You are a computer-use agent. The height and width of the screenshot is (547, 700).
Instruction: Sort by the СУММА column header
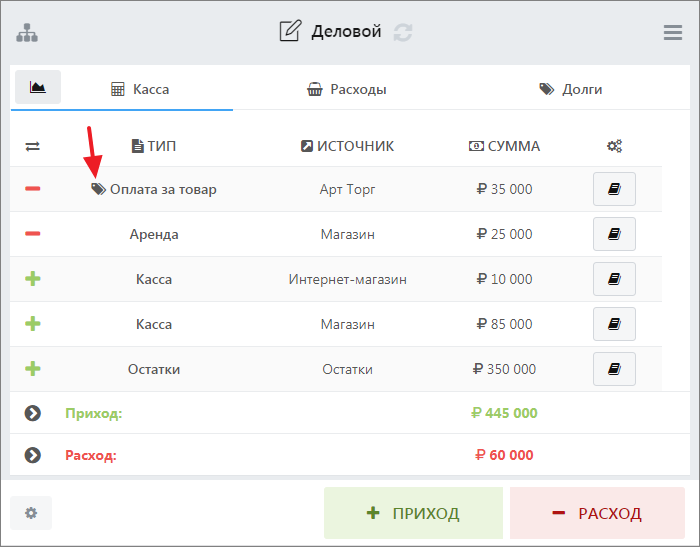(504, 146)
